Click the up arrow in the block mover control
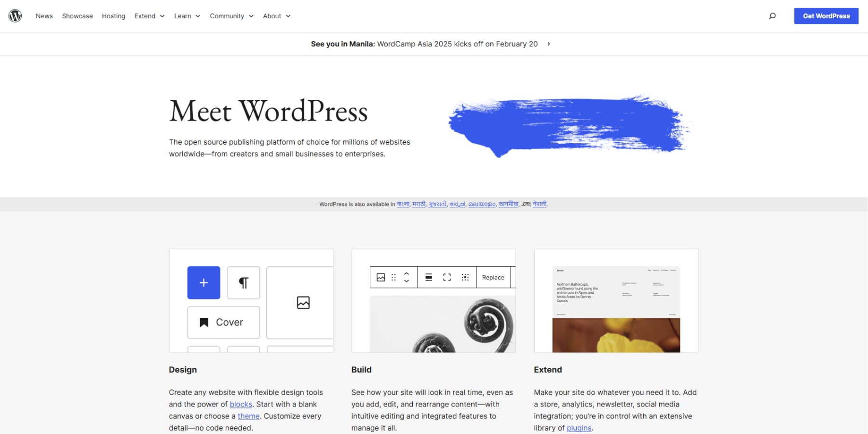Screen dimensions: 868x434 [407, 274]
